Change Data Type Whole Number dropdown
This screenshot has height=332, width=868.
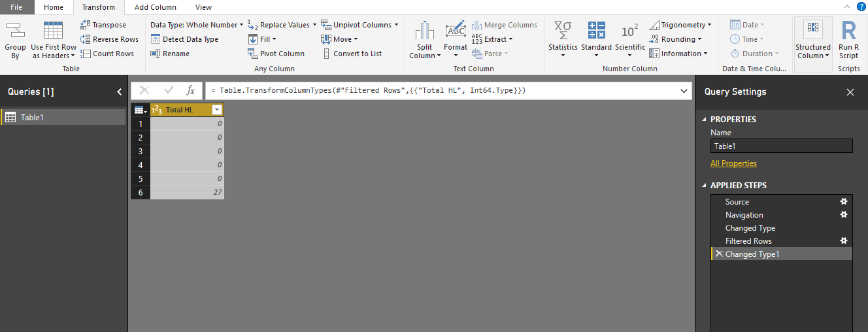pos(196,25)
